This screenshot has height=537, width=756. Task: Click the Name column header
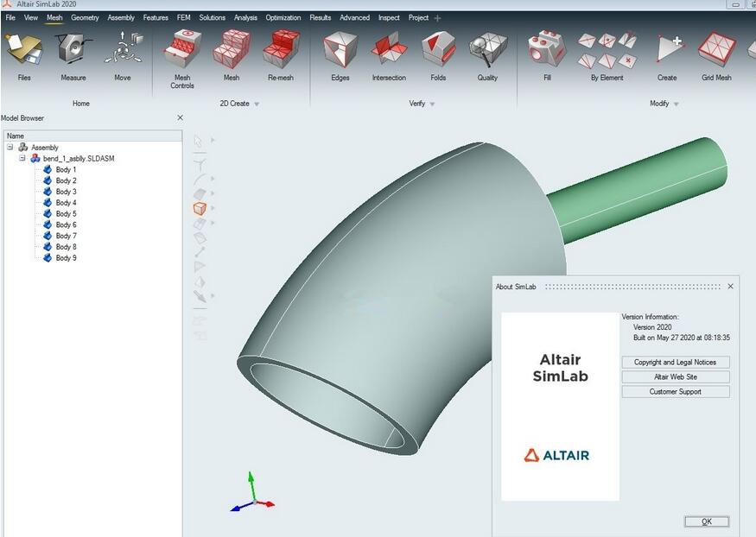93,136
